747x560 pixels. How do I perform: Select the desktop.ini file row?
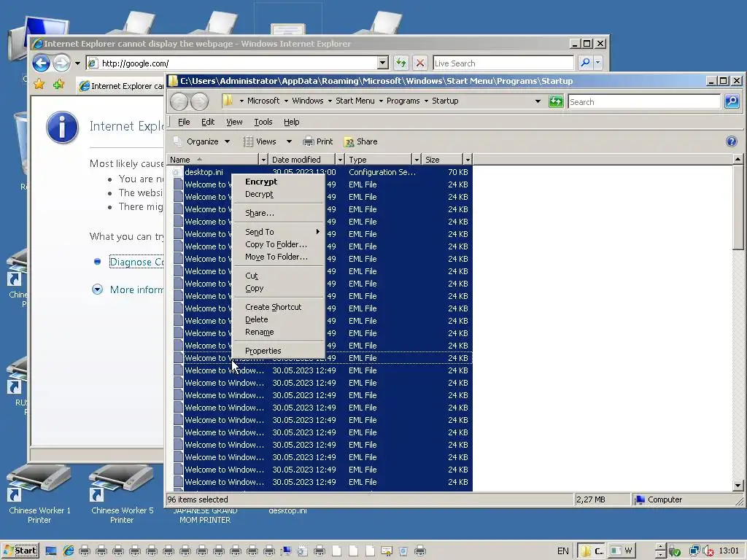click(x=320, y=172)
